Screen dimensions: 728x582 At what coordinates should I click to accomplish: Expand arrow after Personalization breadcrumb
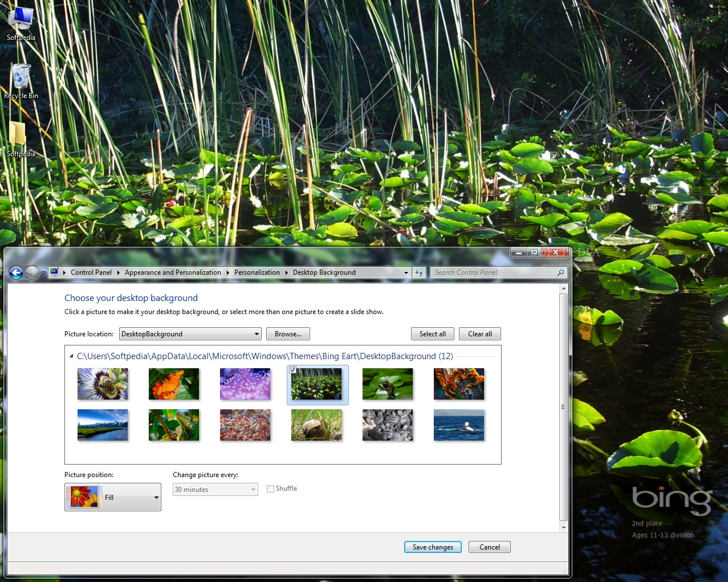click(287, 272)
